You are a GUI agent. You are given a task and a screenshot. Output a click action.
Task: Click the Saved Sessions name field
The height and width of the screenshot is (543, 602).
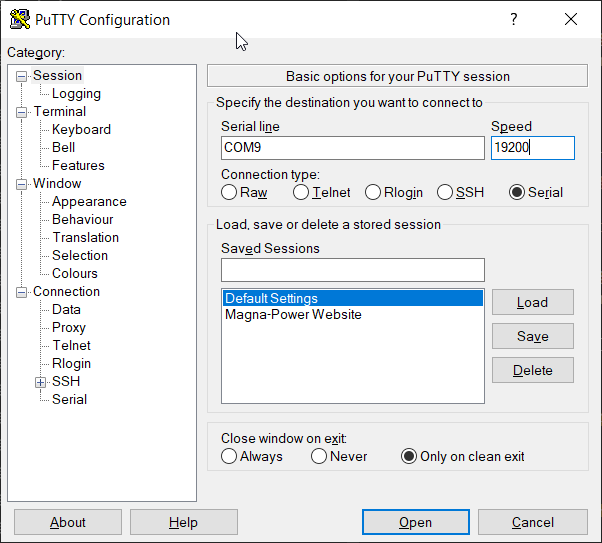[x=352, y=270]
